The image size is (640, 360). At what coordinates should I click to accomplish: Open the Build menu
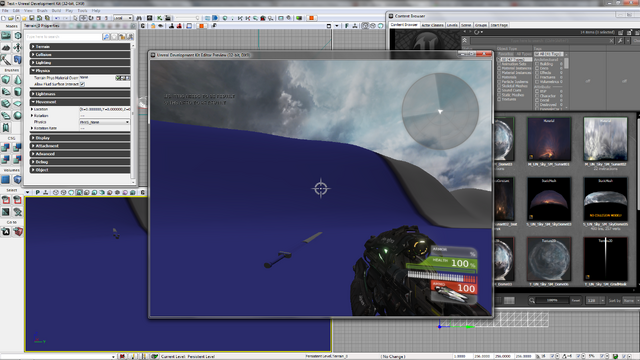56,11
